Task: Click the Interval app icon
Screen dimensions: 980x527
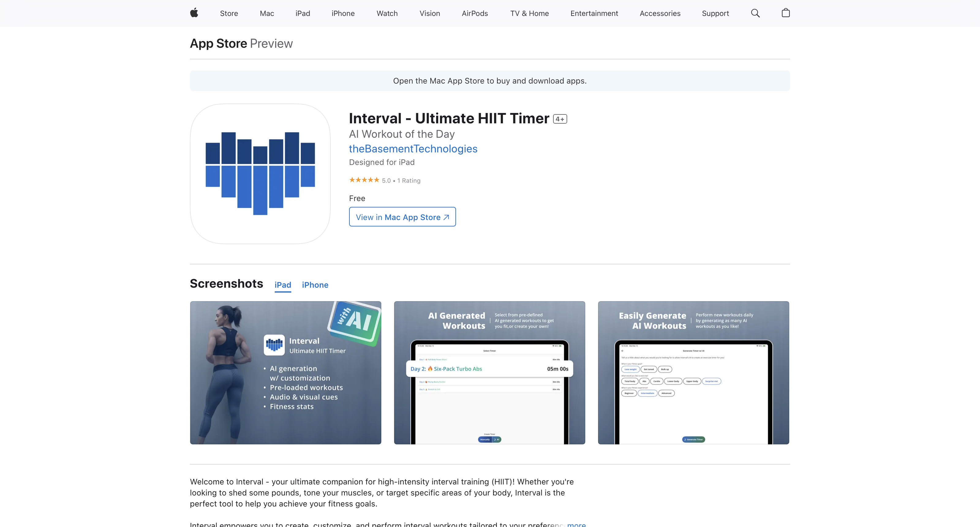Action: click(x=260, y=174)
